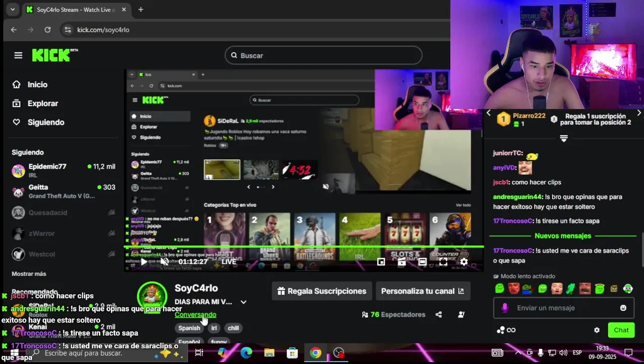Go back in the browser

14,30
